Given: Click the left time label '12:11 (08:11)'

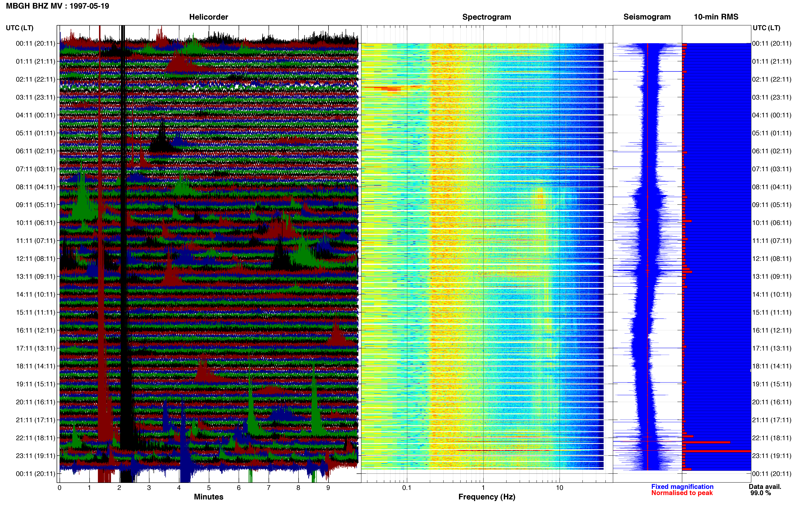Looking at the screenshot, I should (36, 259).
